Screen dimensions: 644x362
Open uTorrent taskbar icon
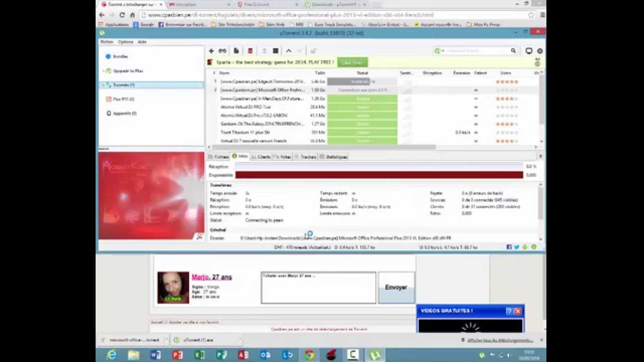coord(375,355)
